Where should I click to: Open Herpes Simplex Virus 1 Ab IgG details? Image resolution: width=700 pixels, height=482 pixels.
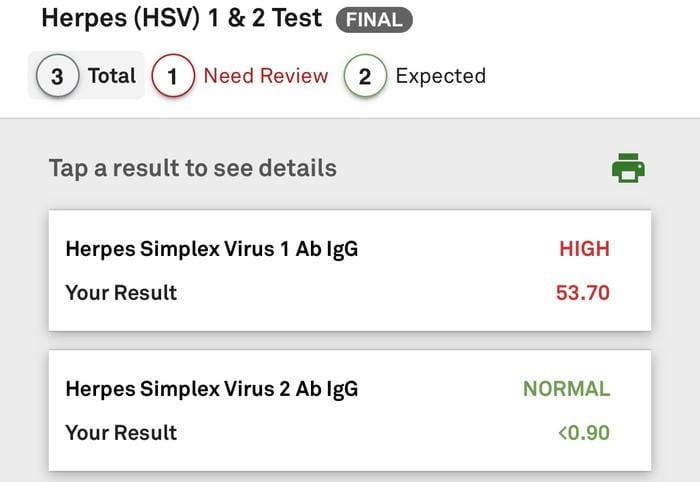350,270
